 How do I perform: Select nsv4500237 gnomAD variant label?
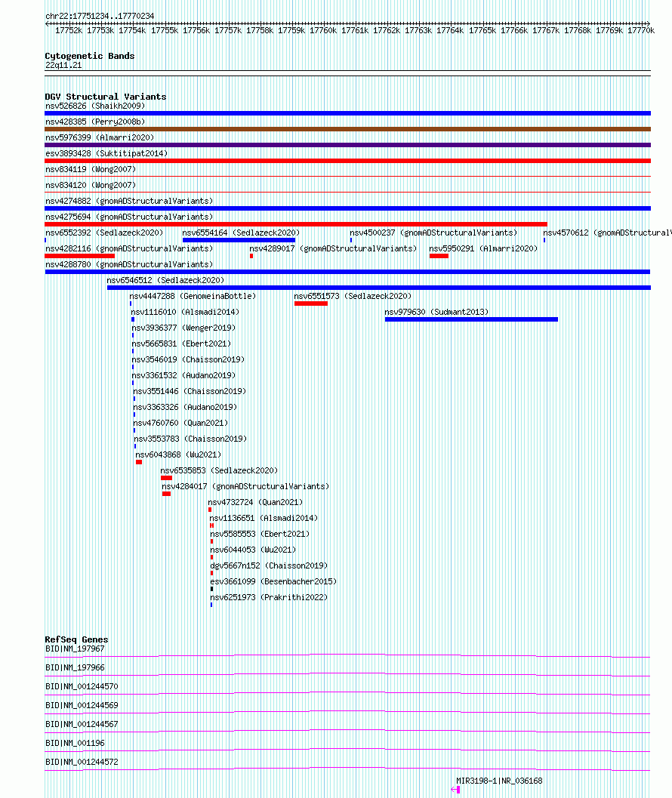pyautogui.click(x=433, y=233)
